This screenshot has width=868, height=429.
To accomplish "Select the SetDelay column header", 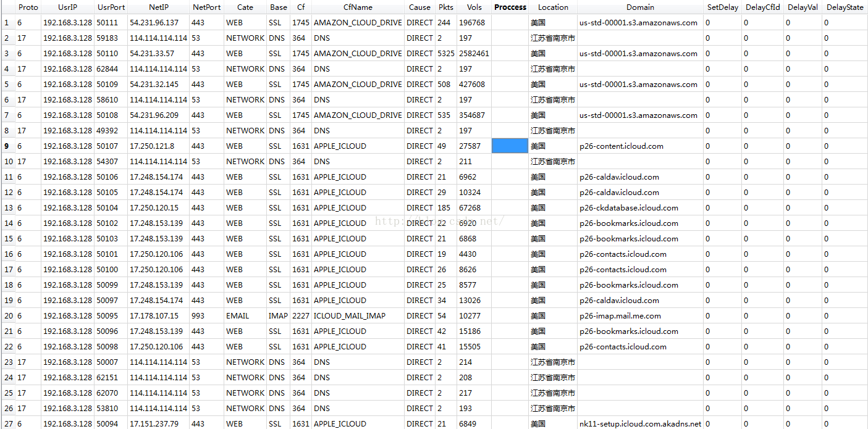I will [x=722, y=7].
